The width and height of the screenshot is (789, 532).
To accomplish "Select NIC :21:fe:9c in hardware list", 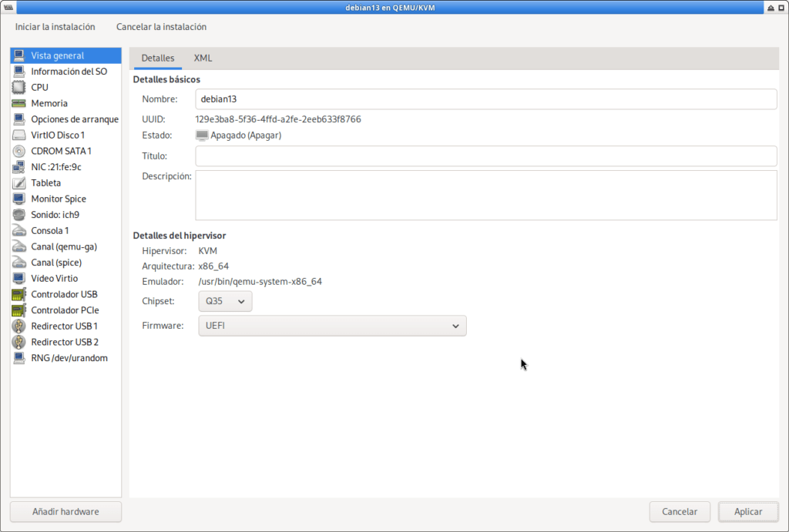I will click(55, 167).
